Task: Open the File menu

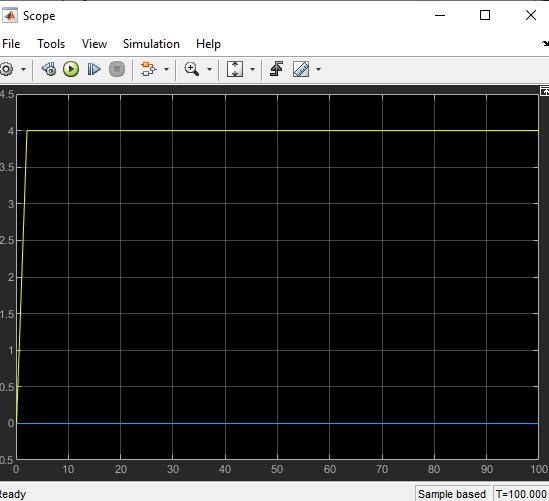Action: (11, 44)
